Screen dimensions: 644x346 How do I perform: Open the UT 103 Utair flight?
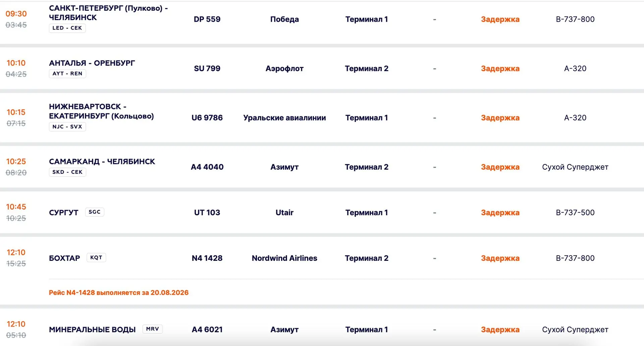point(322,213)
